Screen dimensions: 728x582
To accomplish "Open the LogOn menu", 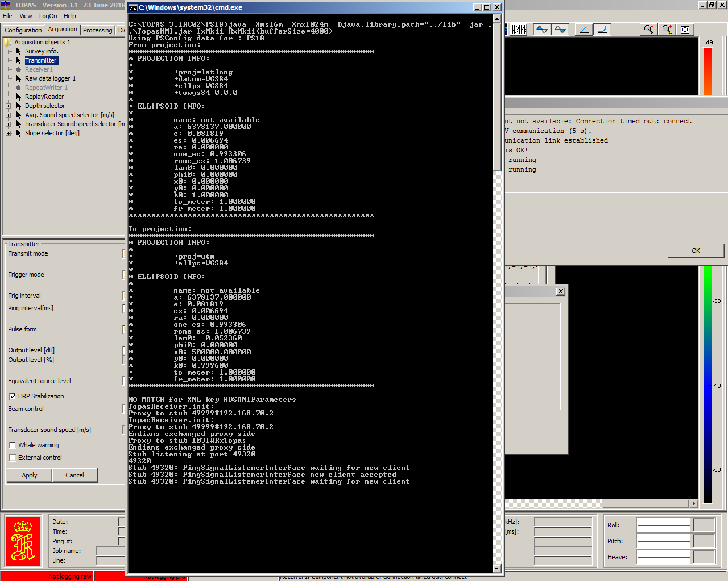I will [x=48, y=16].
